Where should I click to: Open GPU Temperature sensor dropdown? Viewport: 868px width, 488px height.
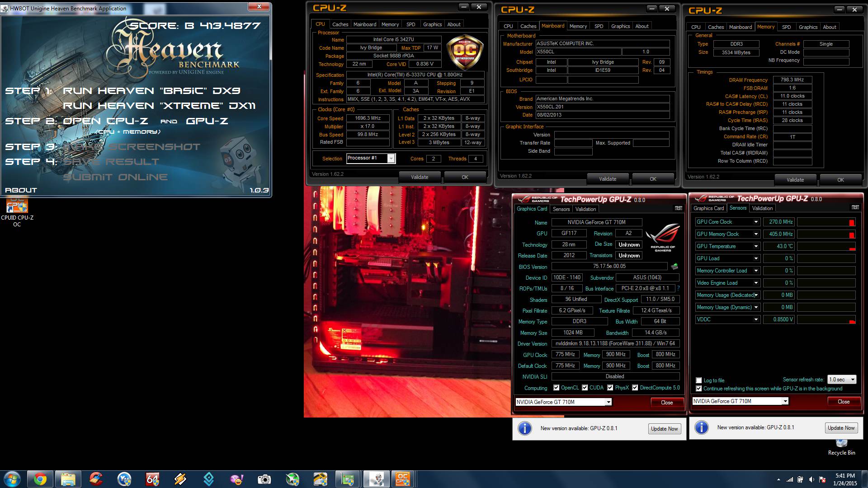tap(755, 246)
